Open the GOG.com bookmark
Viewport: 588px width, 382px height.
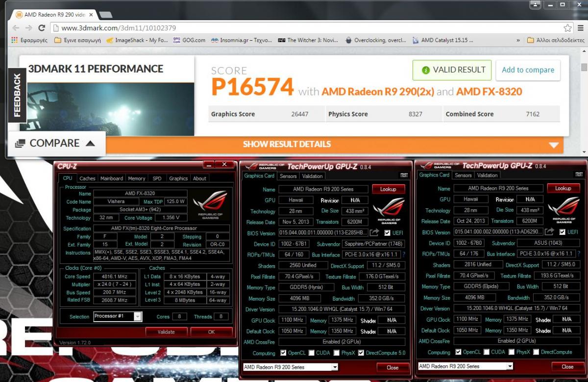point(190,40)
